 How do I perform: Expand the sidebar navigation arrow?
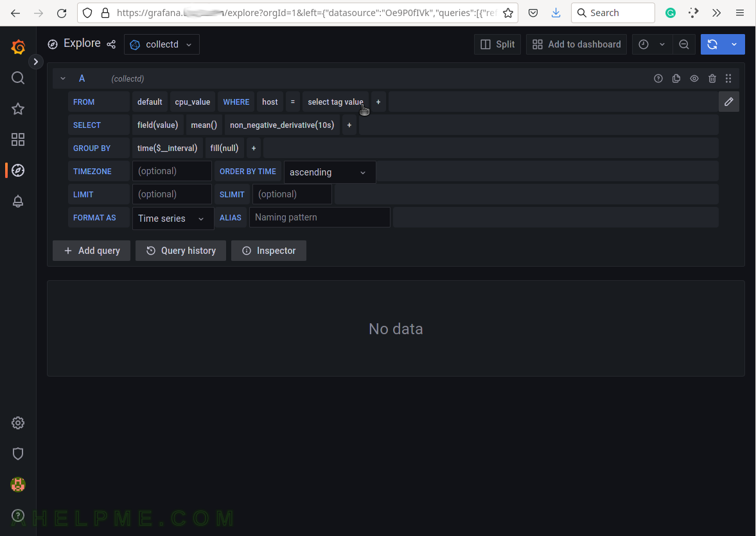tap(36, 62)
